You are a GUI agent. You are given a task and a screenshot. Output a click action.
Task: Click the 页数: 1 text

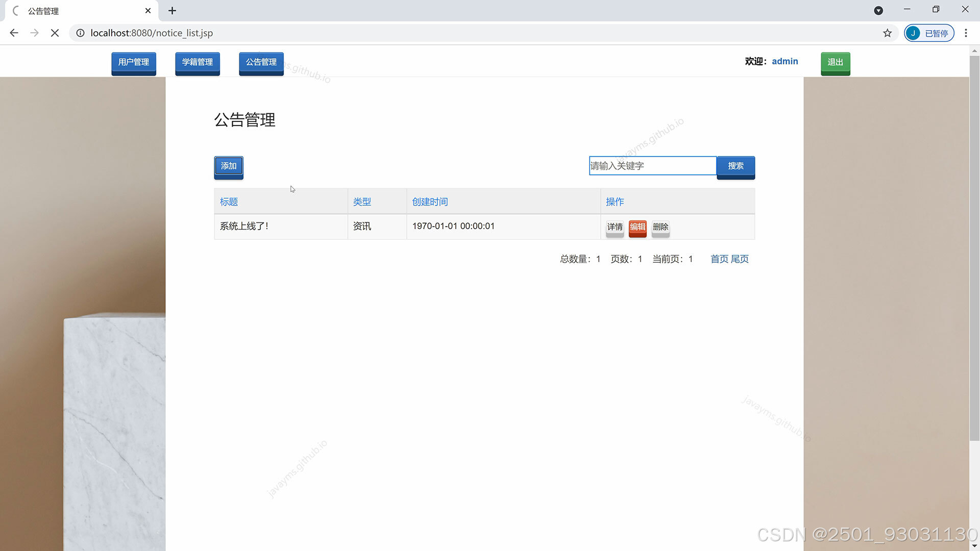pos(626,259)
